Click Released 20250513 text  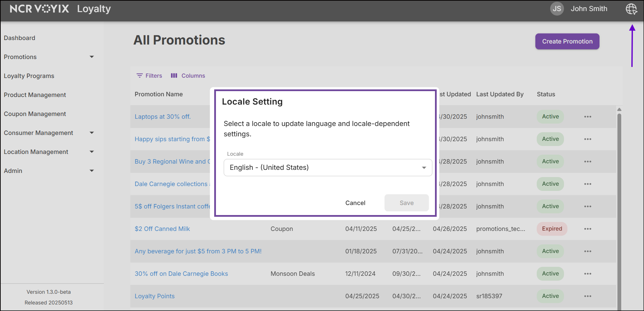click(x=49, y=303)
